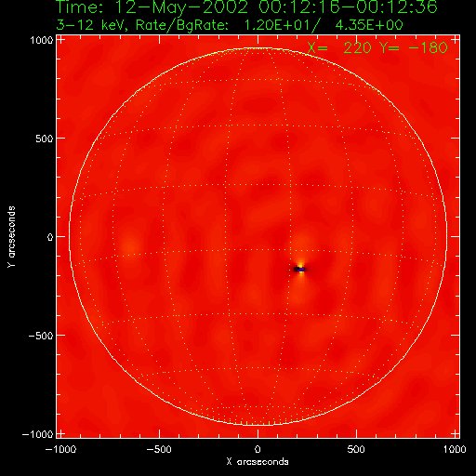The height and width of the screenshot is (476, 476).
Task: Click the faint orange blob near the left limb
Action: pos(129,247)
